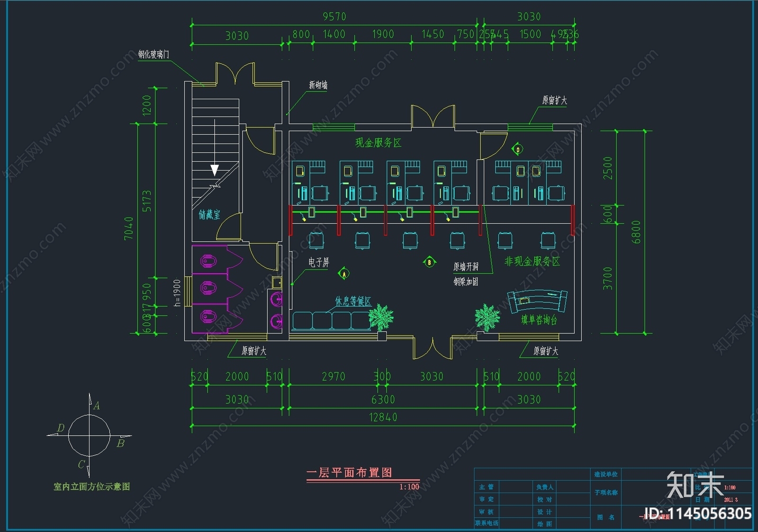This screenshot has width=758, height=532.
Task: Click the 室内立面方位示意图 caption
Action: (x=91, y=487)
